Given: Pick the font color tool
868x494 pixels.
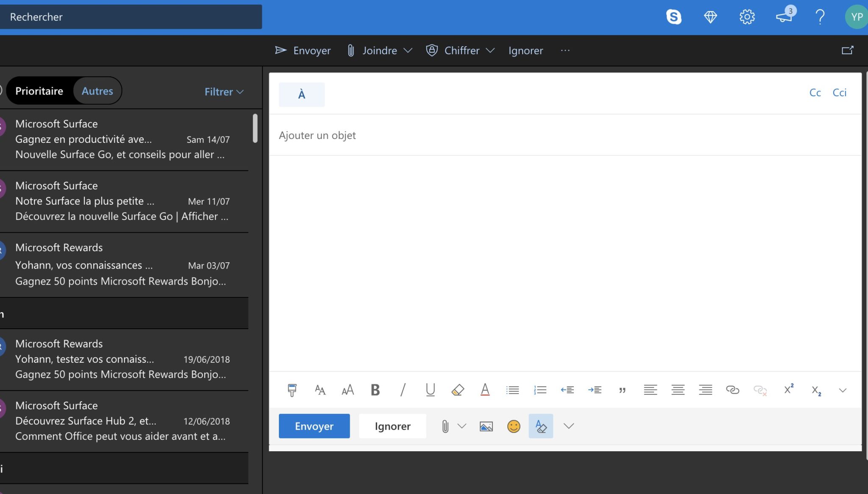Looking at the screenshot, I should [x=485, y=390].
